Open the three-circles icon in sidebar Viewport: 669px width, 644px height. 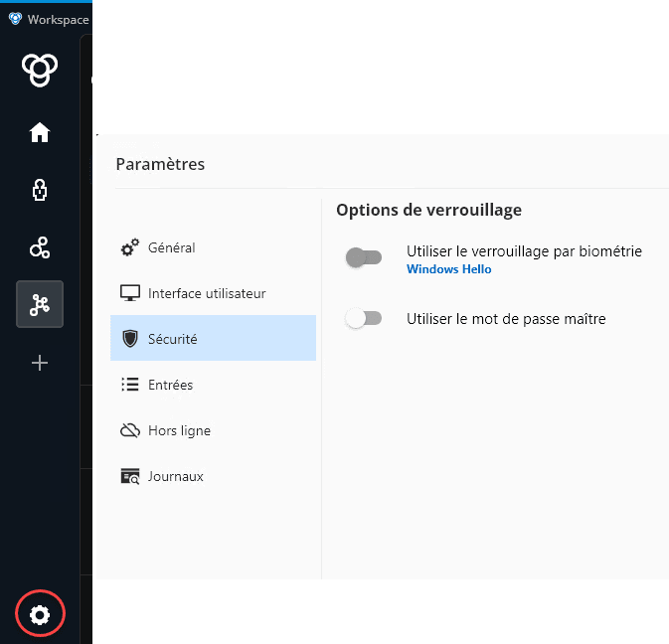click(40, 247)
